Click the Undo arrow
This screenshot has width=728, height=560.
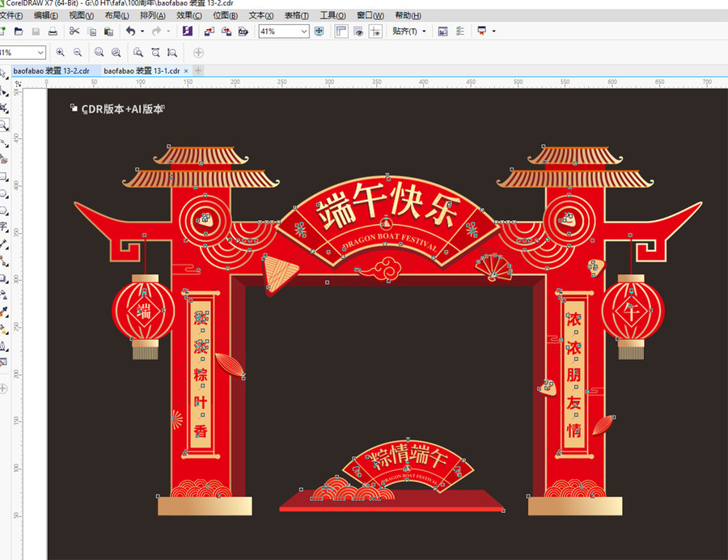(x=130, y=31)
